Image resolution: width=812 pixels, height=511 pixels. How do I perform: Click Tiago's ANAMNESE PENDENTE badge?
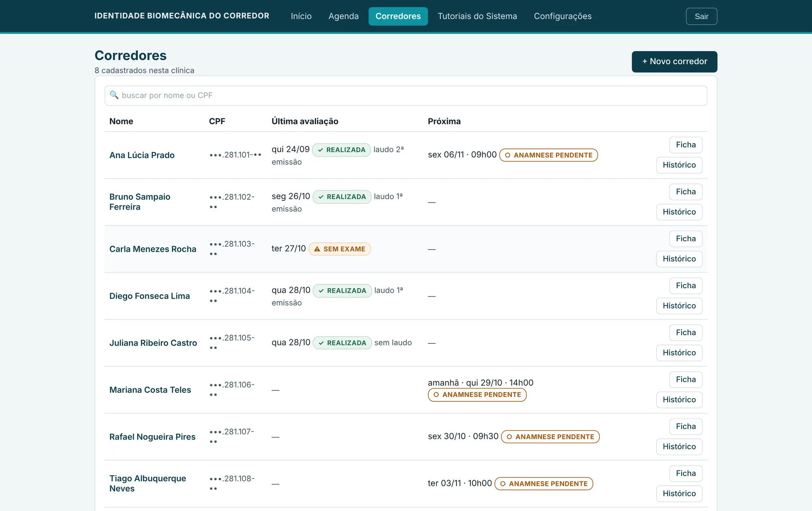coord(544,484)
